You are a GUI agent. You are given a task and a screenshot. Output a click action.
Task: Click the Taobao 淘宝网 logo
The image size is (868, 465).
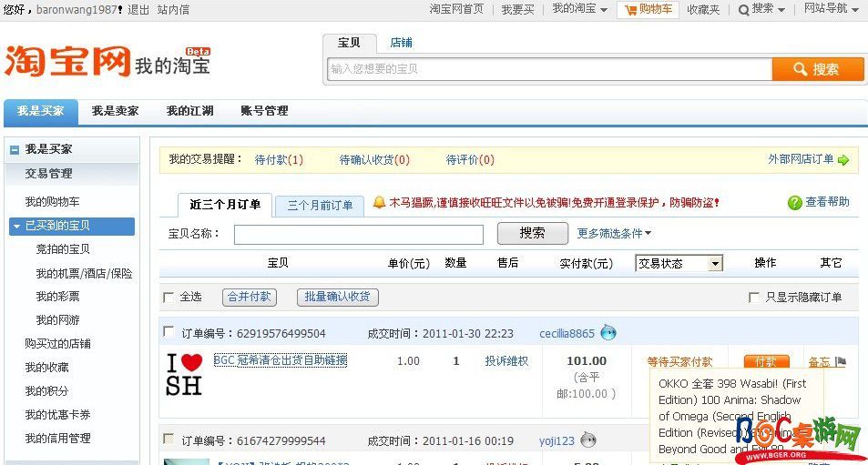tap(67, 61)
